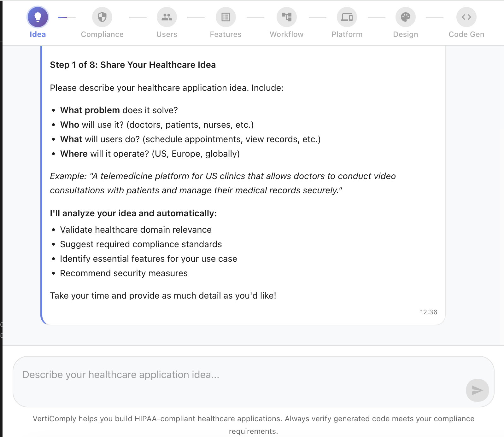Open the Workflow diagram step icon
Viewport: 504px width, 437px height.
point(287,17)
